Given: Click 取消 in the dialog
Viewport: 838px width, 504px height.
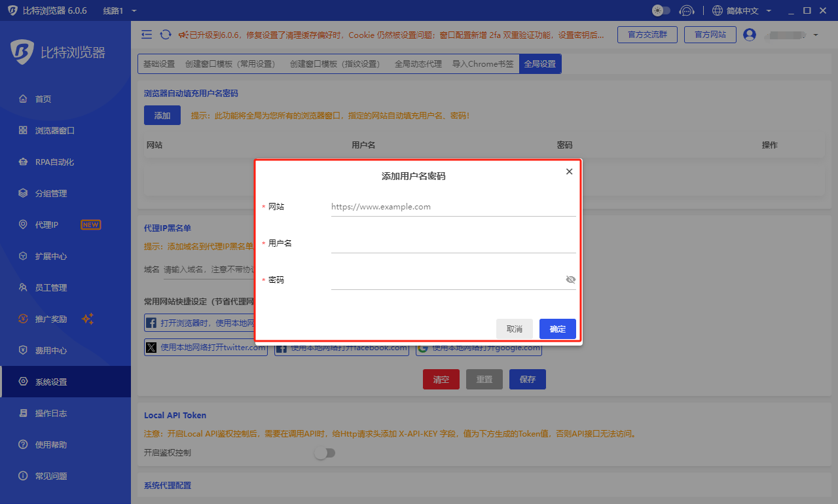Looking at the screenshot, I should click(515, 329).
